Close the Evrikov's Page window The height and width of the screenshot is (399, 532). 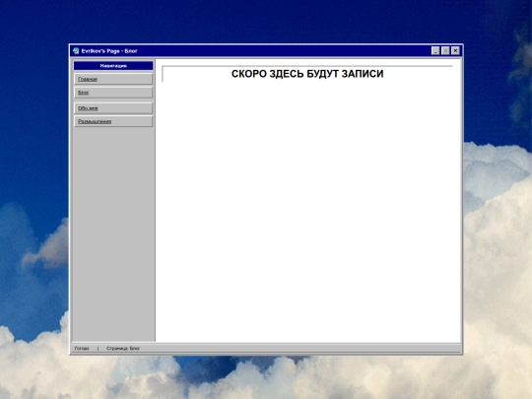coord(455,51)
